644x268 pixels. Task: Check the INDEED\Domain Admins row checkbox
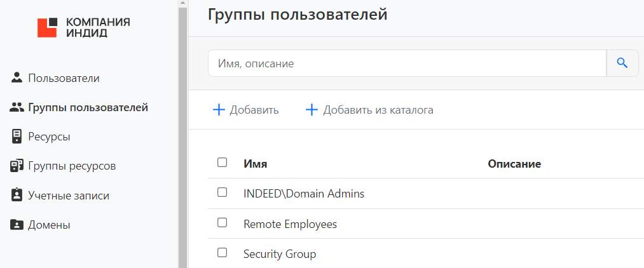[x=222, y=192]
